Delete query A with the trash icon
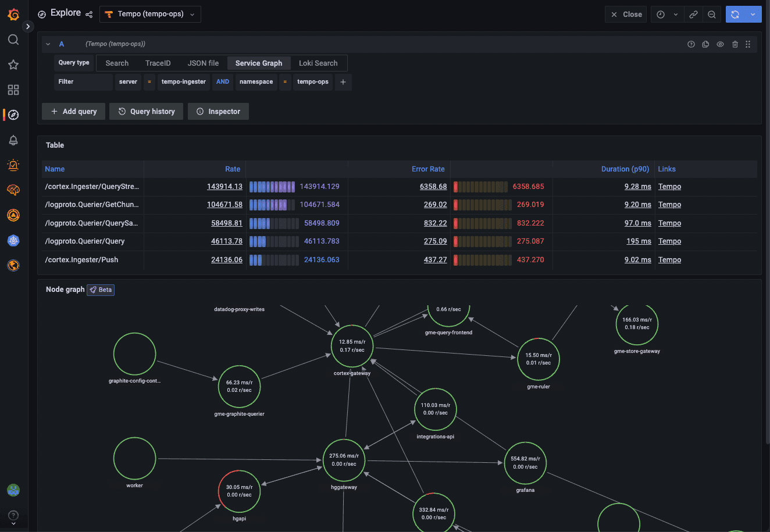Screen dimensions: 770x532 734,44
